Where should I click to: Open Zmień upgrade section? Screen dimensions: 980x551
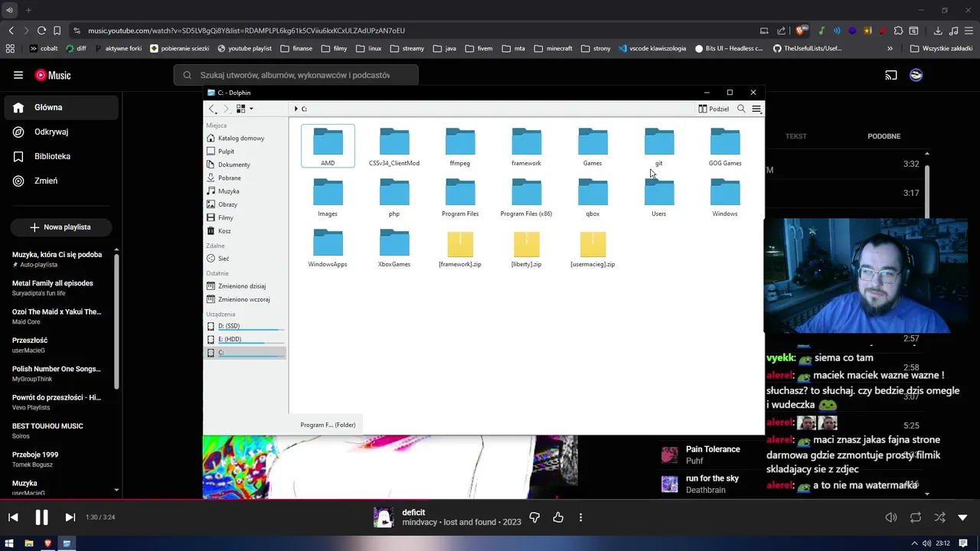pos(61,181)
